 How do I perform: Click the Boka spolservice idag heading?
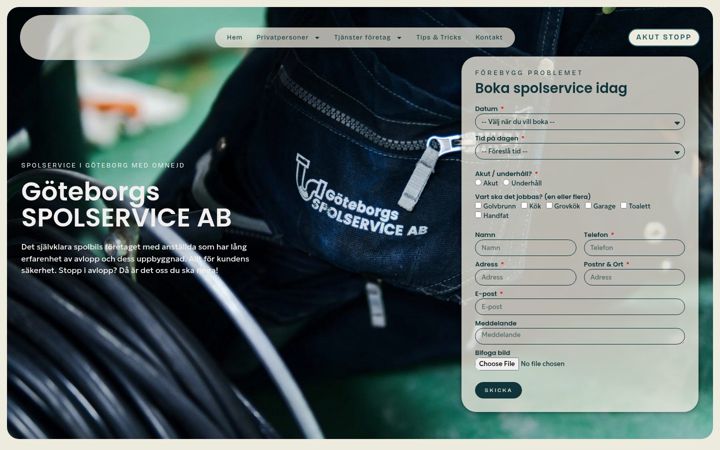(551, 88)
